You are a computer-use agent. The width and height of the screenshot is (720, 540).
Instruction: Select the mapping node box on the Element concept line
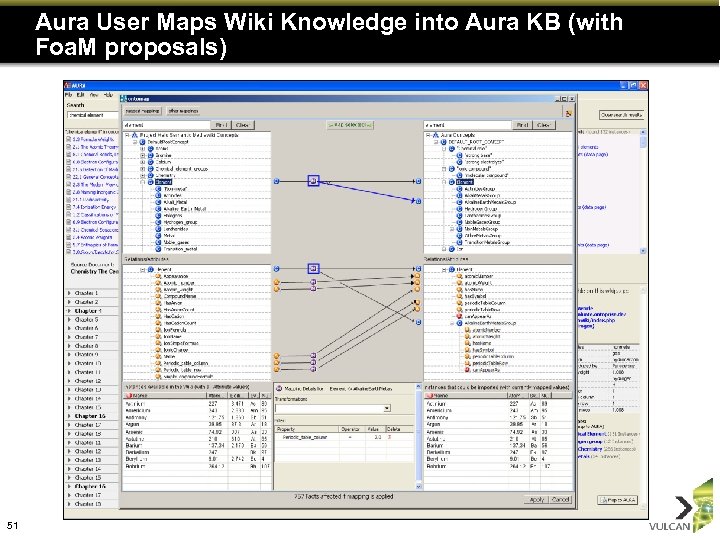[x=314, y=181]
